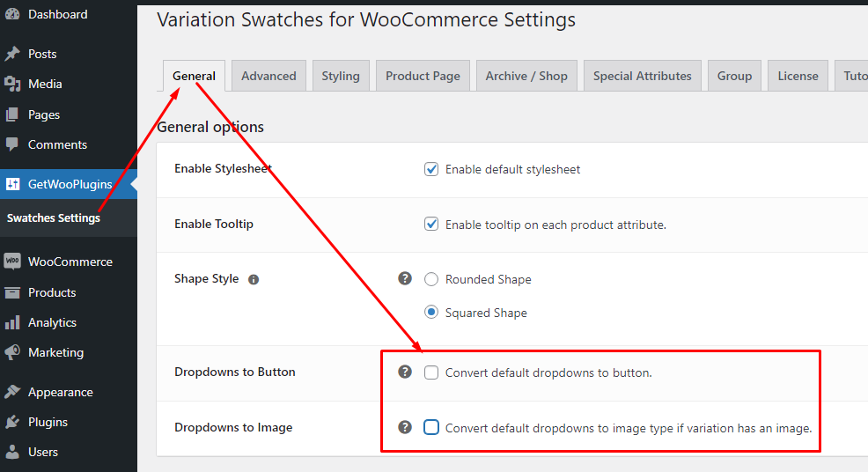
Task: Click the Users person icon
Action: point(12,452)
